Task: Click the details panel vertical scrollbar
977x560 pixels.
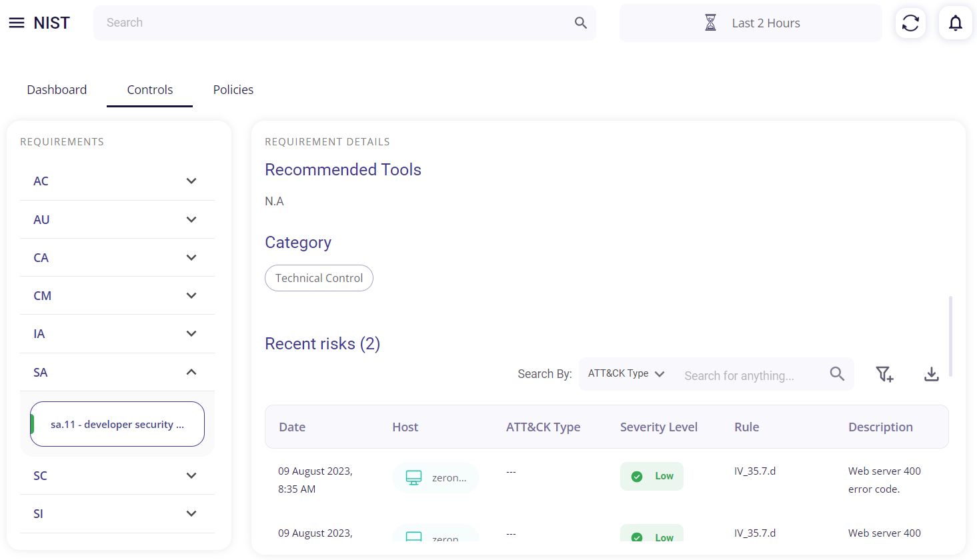Action: (950, 337)
